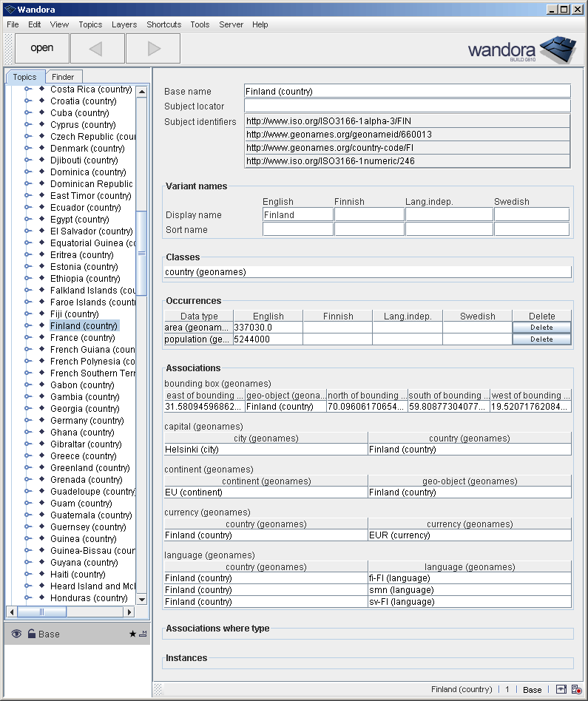Click the red-dot server icon in status bar
Image resolution: width=588 pixels, height=701 pixels.
576,689
